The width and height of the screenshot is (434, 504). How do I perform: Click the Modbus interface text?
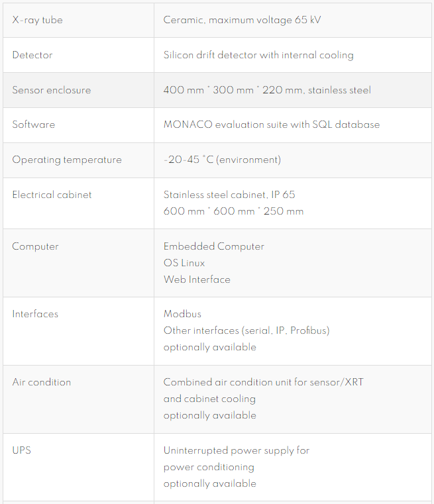click(182, 314)
